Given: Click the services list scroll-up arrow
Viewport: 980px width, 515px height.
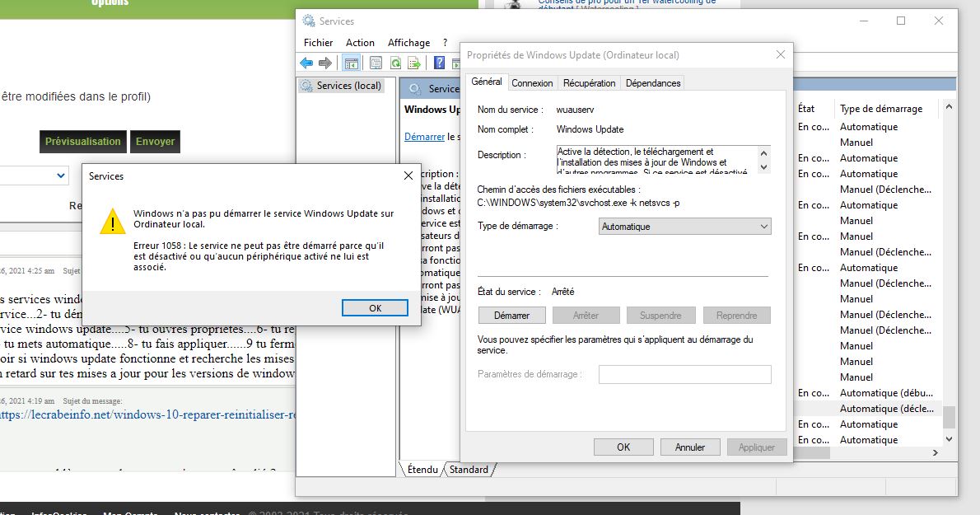Looking at the screenshot, I should pos(949,107).
